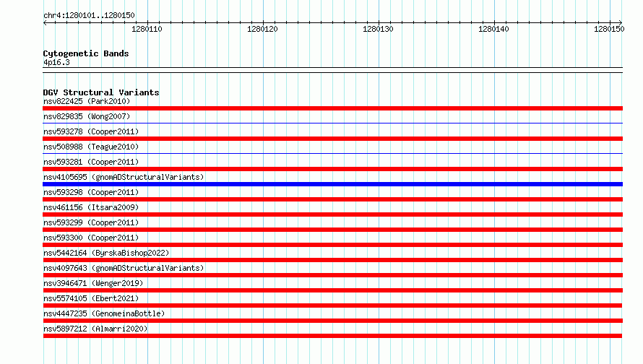Select the red bar for nsv4097643
Screen dimensions: 643x364
(332, 275)
